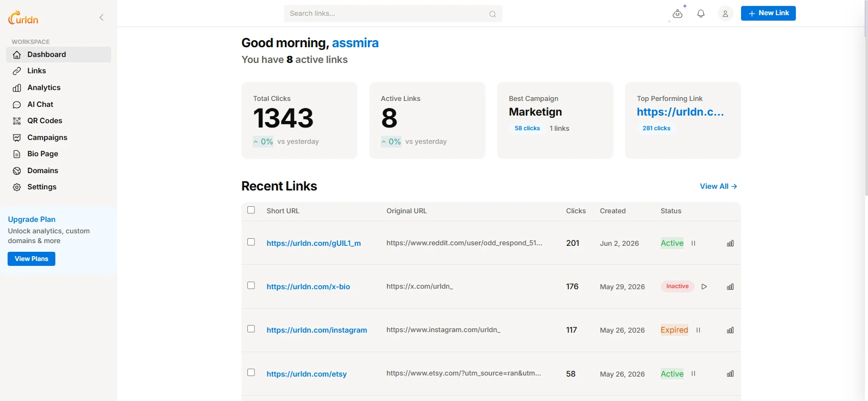This screenshot has width=868, height=401.
Task: Click the Total Clicks 1343 card
Action: tap(299, 120)
